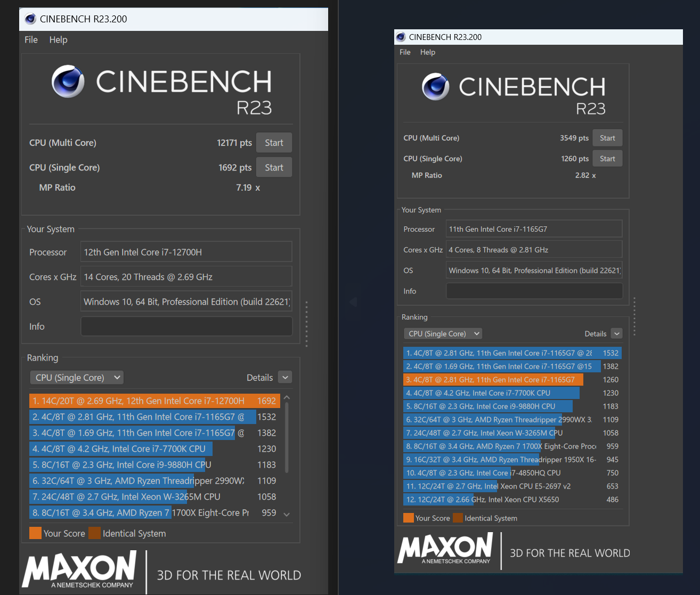Select right window Threadripper 2990WX row

click(x=512, y=420)
